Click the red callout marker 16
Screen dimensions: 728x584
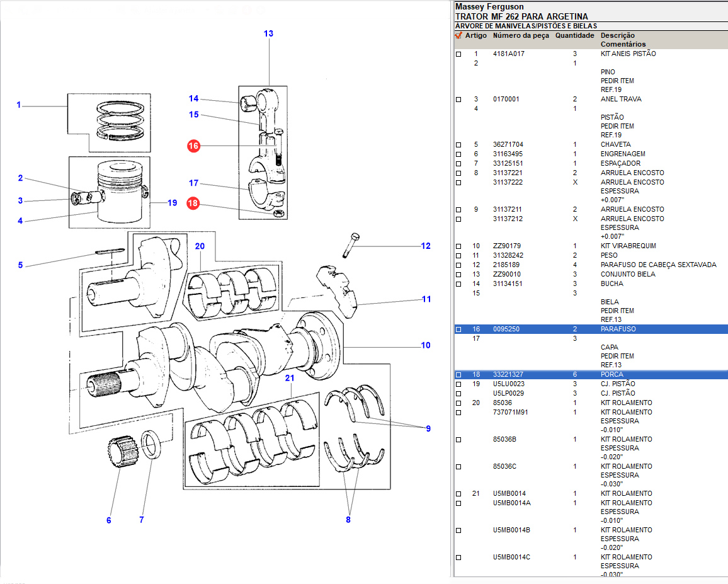tap(193, 146)
